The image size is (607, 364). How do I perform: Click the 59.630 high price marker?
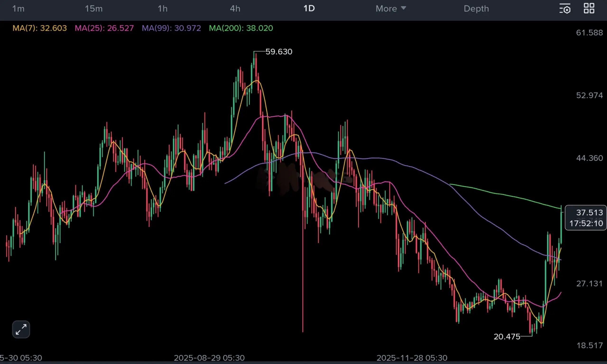279,52
